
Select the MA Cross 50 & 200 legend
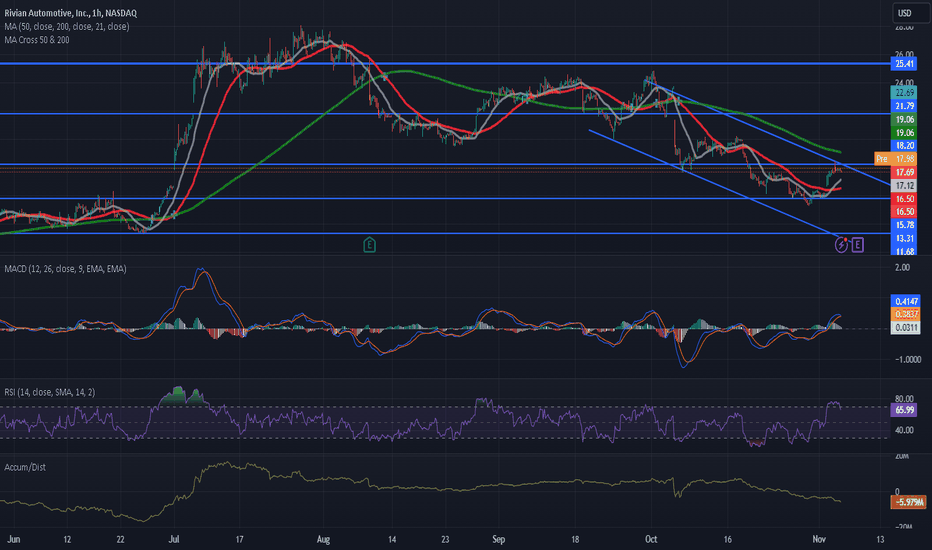click(37, 40)
